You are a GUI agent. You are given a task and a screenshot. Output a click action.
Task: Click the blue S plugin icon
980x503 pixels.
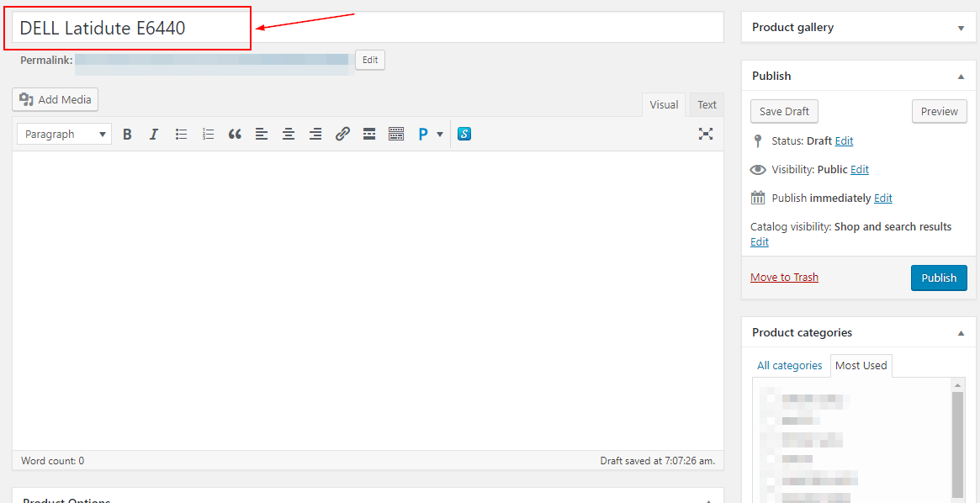[464, 134]
